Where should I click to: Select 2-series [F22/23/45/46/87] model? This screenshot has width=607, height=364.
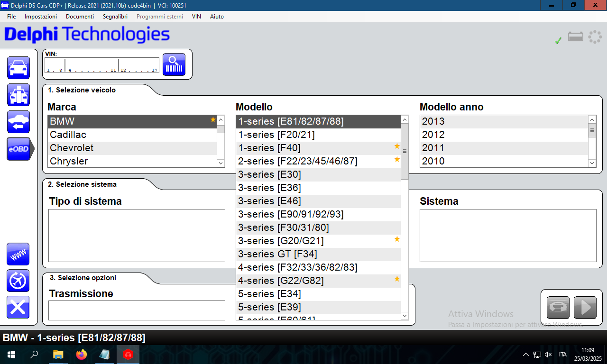319,162
